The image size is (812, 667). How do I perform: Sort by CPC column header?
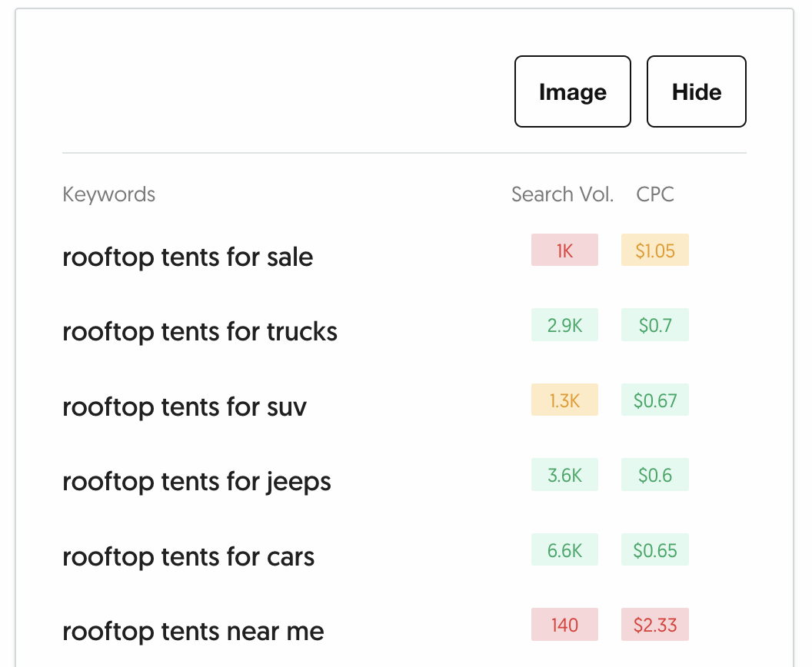[x=654, y=194]
